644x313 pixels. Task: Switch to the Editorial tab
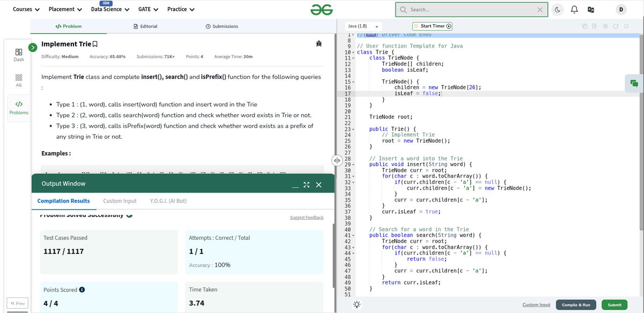(x=145, y=26)
